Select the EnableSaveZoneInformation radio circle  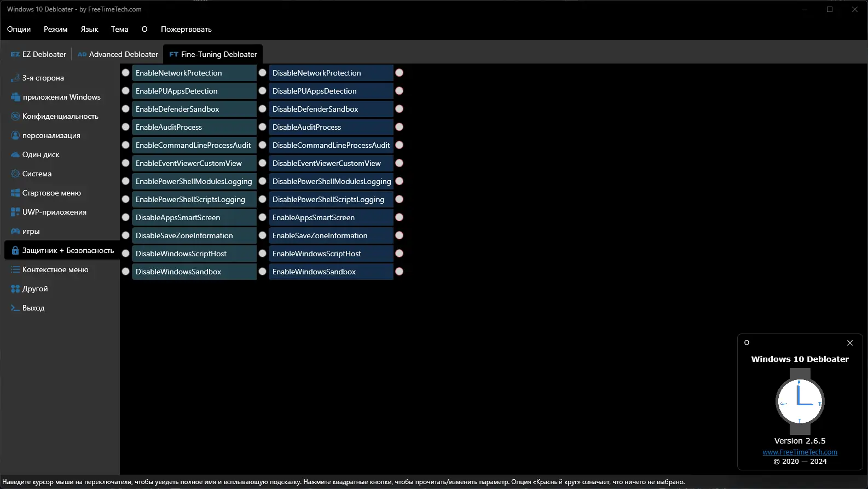(x=263, y=235)
